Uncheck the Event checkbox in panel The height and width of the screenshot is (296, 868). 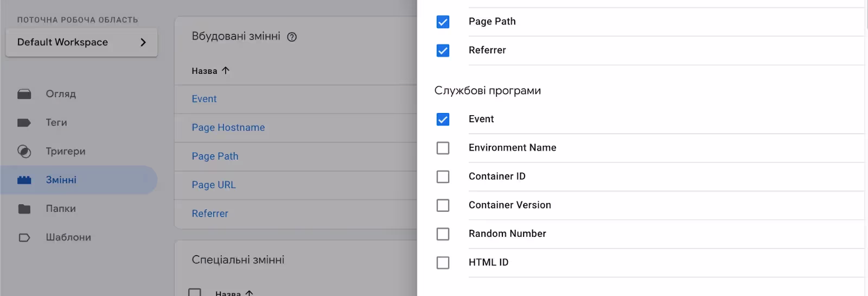pos(443,119)
